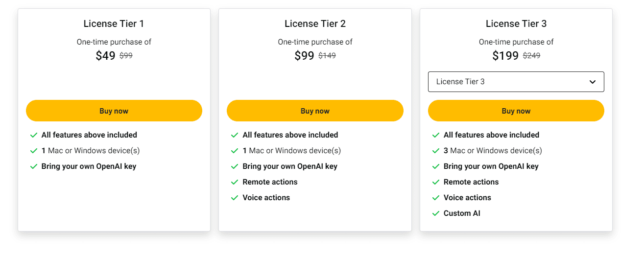Image resolution: width=644 pixels, height=256 pixels.
Task: Buy License Tier 1 for $49
Action: click(114, 111)
